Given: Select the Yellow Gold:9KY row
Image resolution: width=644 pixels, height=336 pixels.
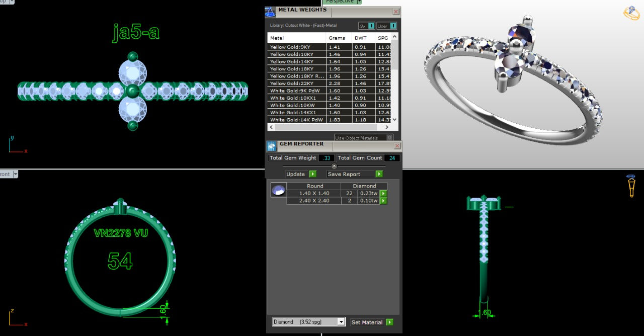Looking at the screenshot, I should click(330, 47).
